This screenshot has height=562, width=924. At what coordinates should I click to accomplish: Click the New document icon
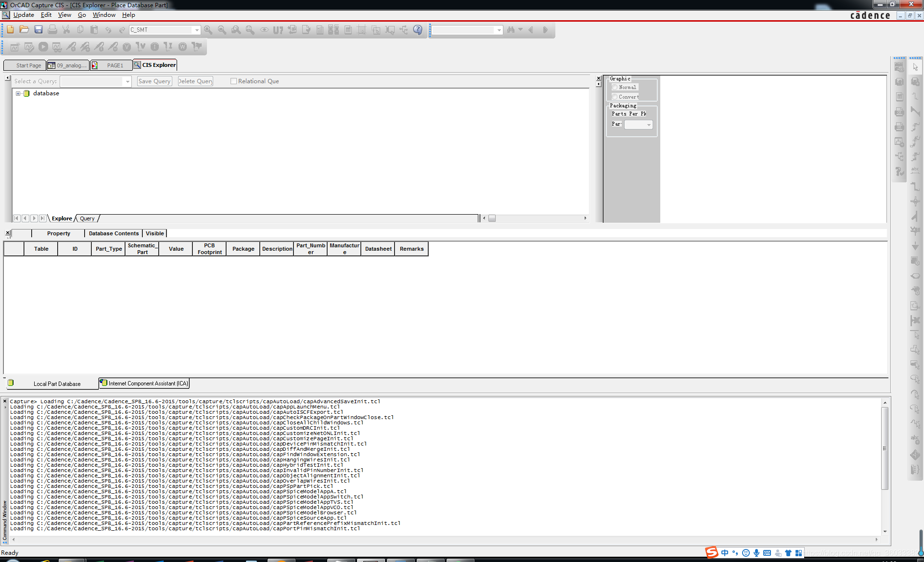click(10, 30)
